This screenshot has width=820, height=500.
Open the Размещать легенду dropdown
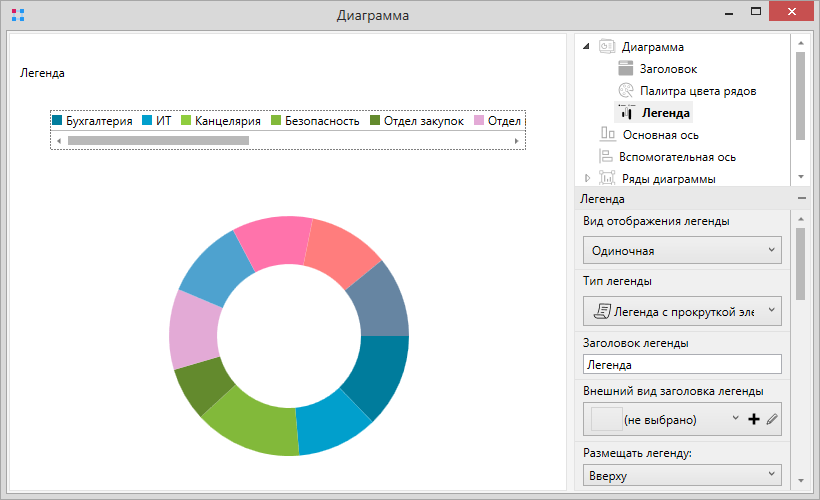(x=682, y=476)
